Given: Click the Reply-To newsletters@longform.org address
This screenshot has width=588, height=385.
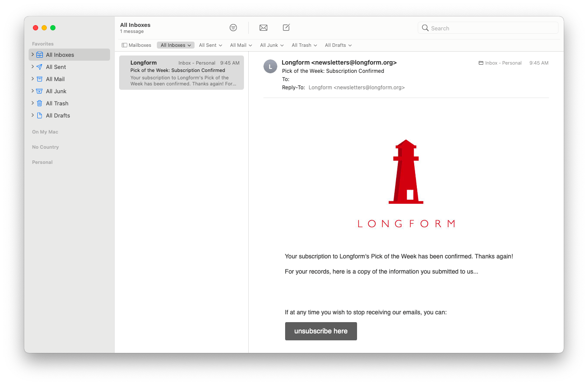Looking at the screenshot, I should [357, 87].
